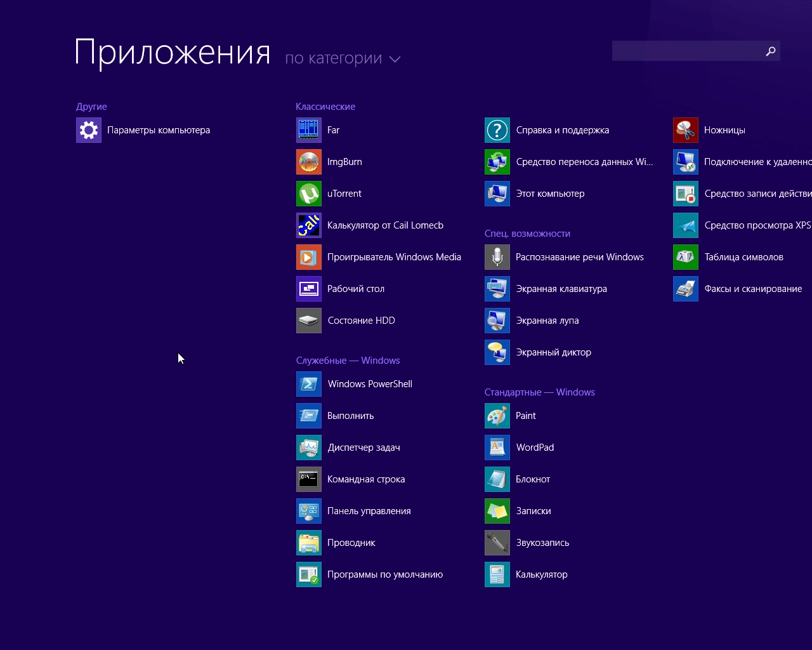The image size is (812, 650).
Task: Select the Спец. возможности category header
Action: (527, 234)
